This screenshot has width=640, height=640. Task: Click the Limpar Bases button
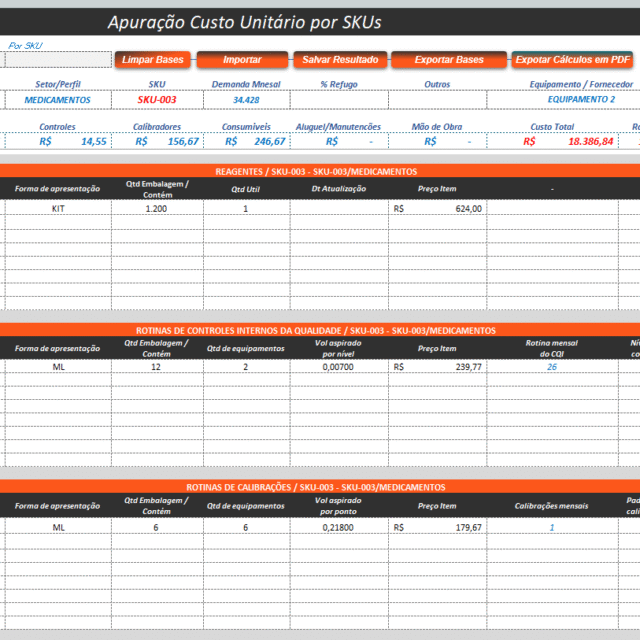[x=151, y=60]
